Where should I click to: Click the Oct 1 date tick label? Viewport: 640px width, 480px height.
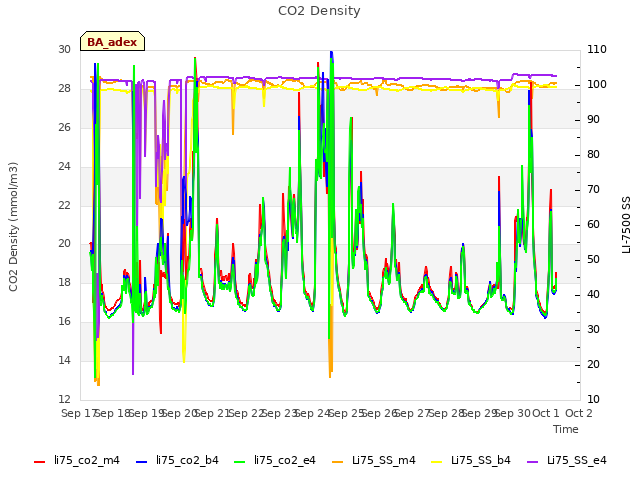[546, 413]
